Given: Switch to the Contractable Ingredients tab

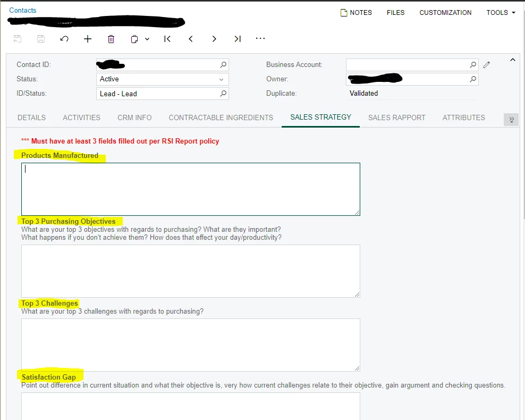Looking at the screenshot, I should coord(221,117).
